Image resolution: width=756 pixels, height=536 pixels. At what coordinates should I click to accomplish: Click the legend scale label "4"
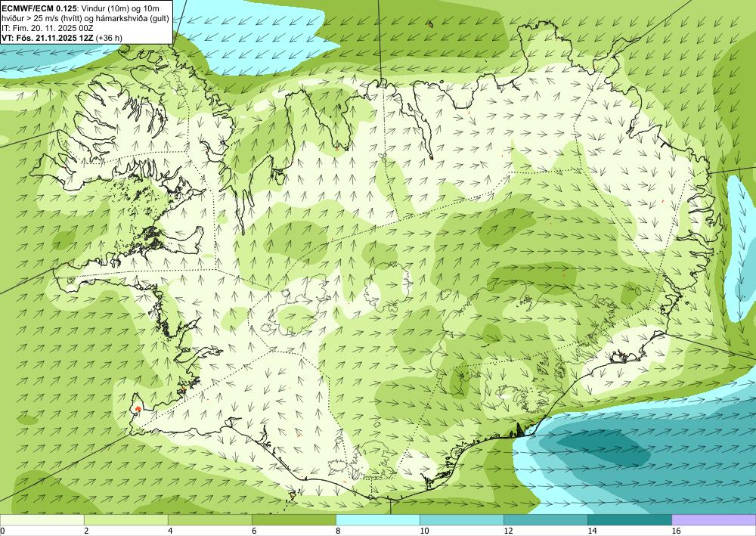pyautogui.click(x=170, y=531)
